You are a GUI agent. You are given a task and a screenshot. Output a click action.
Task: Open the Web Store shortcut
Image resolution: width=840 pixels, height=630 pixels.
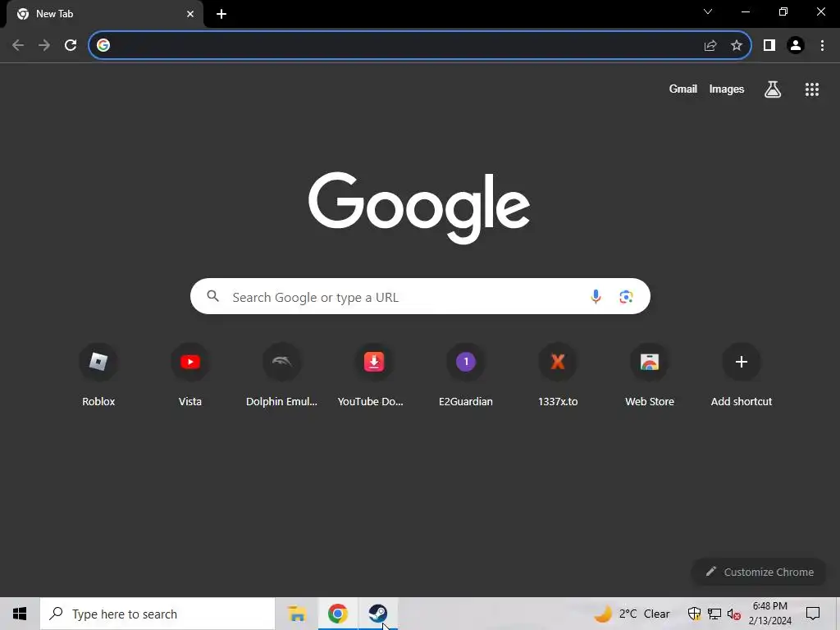tap(650, 375)
